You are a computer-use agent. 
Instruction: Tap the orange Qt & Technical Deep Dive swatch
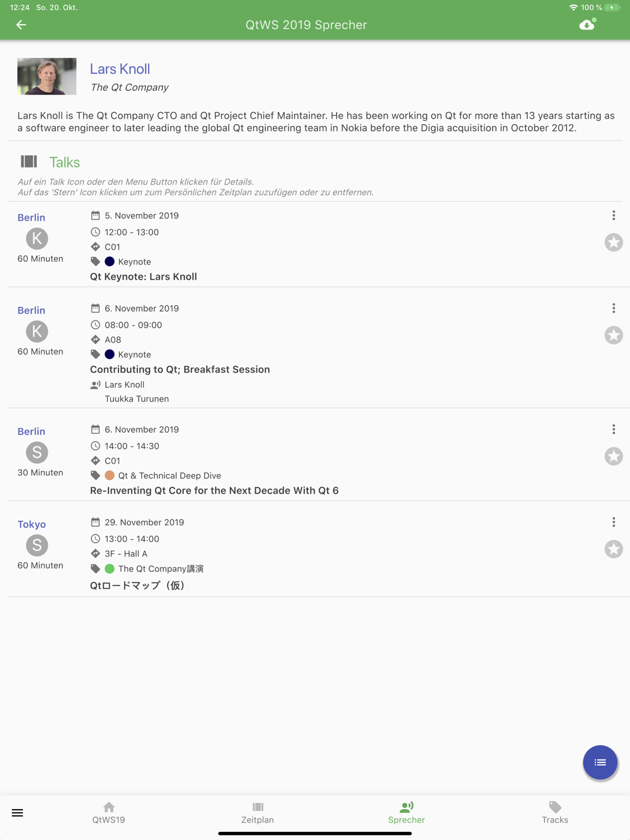(110, 475)
